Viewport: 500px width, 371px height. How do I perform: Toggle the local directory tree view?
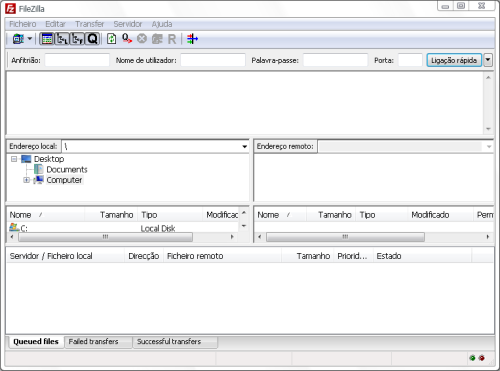click(x=62, y=39)
